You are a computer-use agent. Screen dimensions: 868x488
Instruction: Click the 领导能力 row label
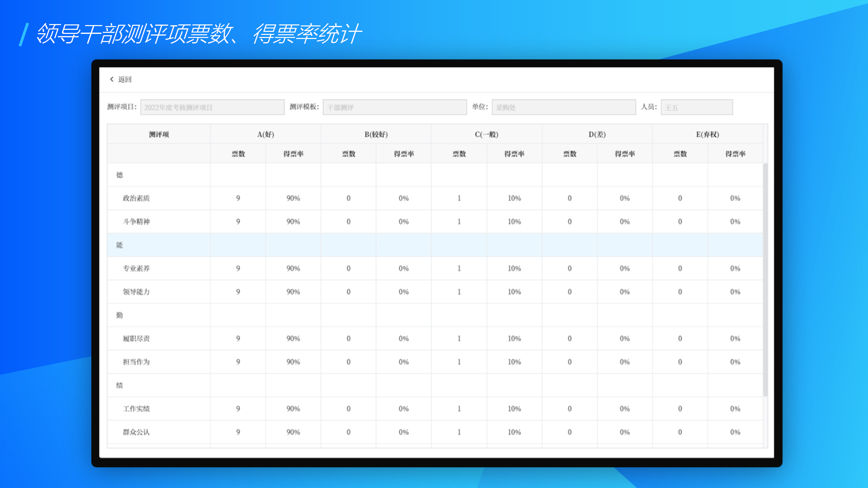pyautogui.click(x=136, y=292)
